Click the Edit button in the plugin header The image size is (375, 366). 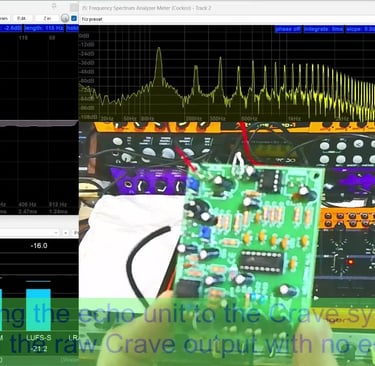tap(22, 18)
